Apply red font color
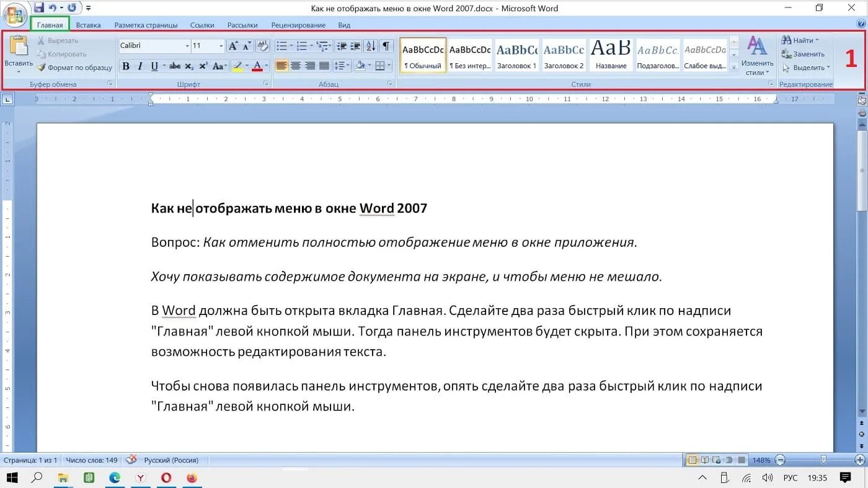The height and width of the screenshot is (488, 868). pyautogui.click(x=257, y=66)
